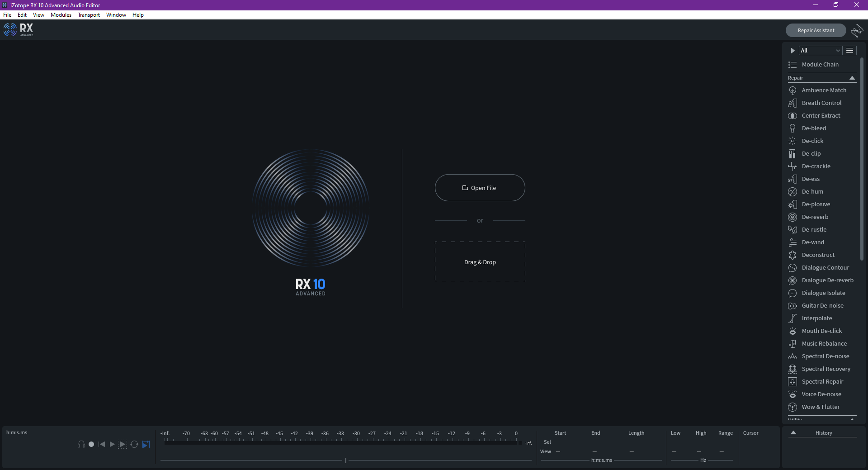Launch Repair Assistant

pyautogui.click(x=816, y=30)
